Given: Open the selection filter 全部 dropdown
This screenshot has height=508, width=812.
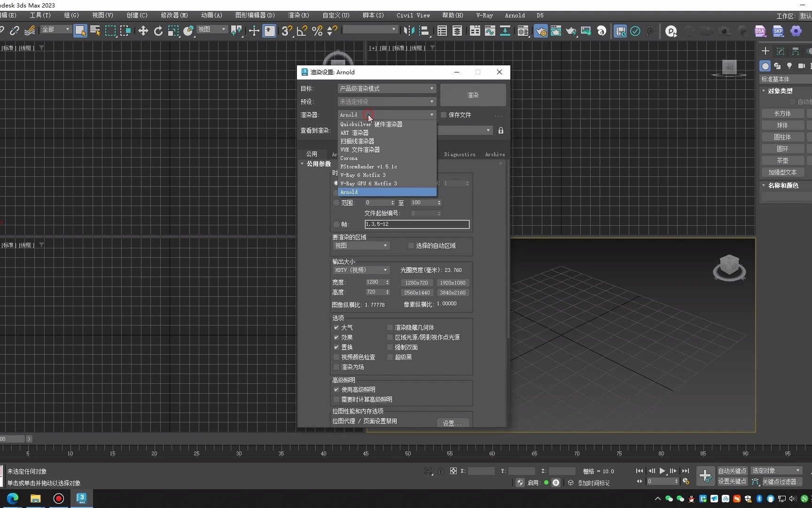Looking at the screenshot, I should 55,30.
